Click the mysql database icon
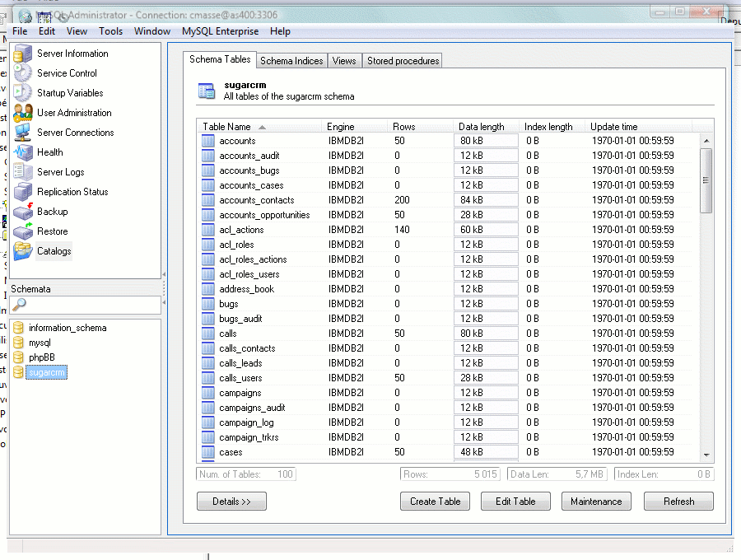741x560 pixels. pyautogui.click(x=18, y=342)
